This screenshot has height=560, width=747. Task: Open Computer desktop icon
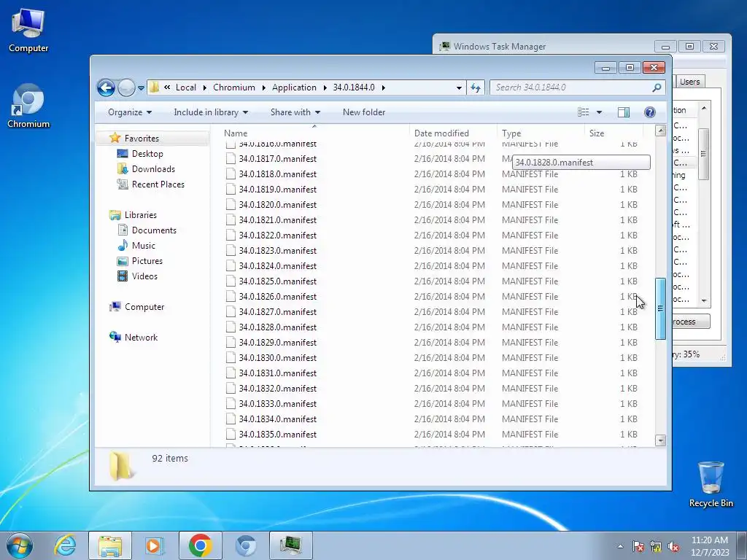coord(28,30)
